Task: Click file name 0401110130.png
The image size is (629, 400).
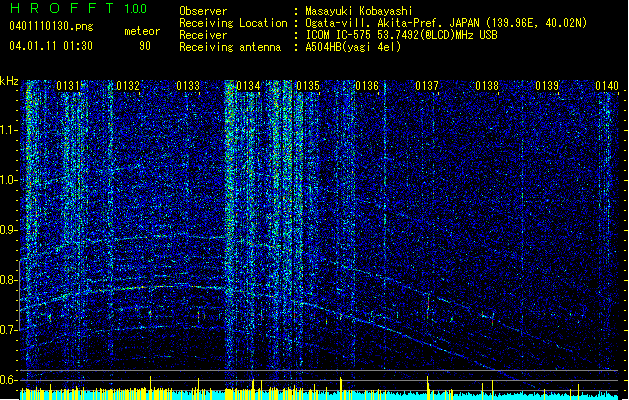Action: pyautogui.click(x=51, y=26)
